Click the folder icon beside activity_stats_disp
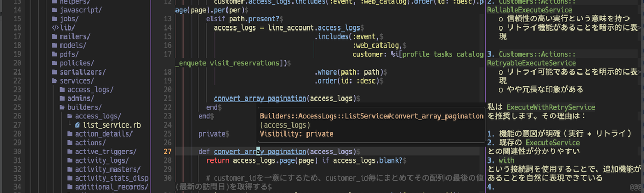 coord(70,178)
